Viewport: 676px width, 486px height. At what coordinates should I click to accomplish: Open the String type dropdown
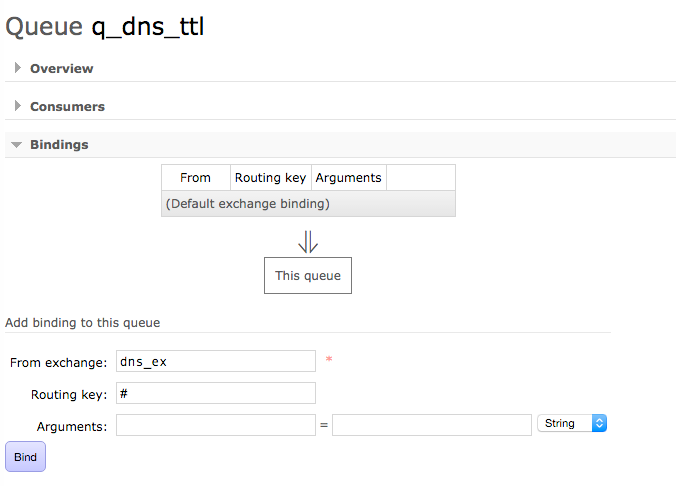(572, 423)
